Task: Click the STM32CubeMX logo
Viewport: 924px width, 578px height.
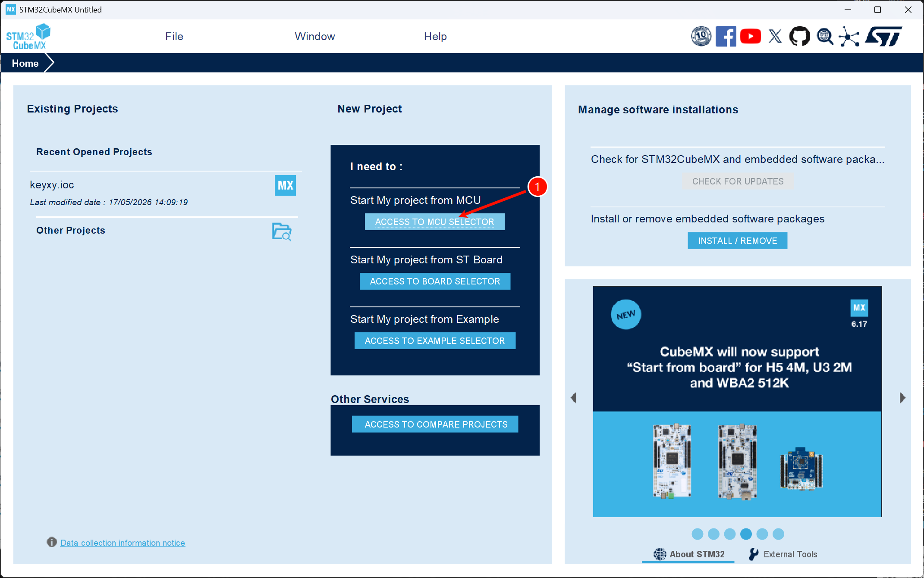Action: click(28, 37)
